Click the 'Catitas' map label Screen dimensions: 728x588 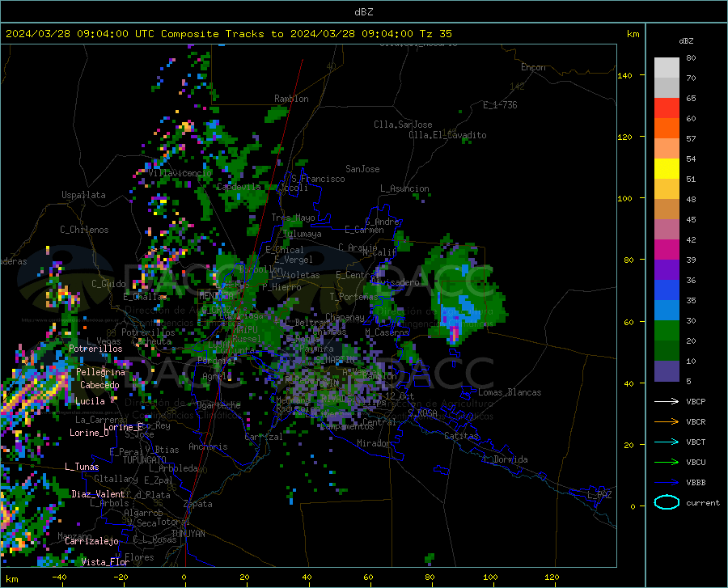click(461, 436)
